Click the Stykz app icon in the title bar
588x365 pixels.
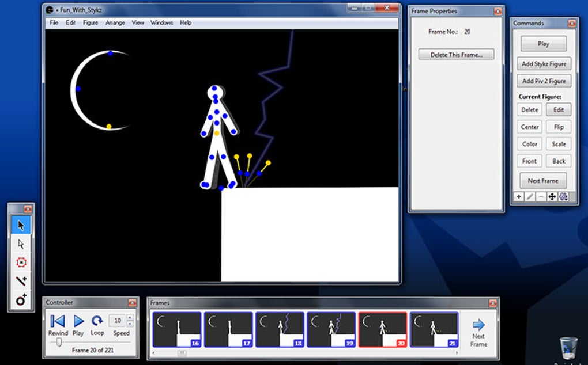[x=50, y=10]
